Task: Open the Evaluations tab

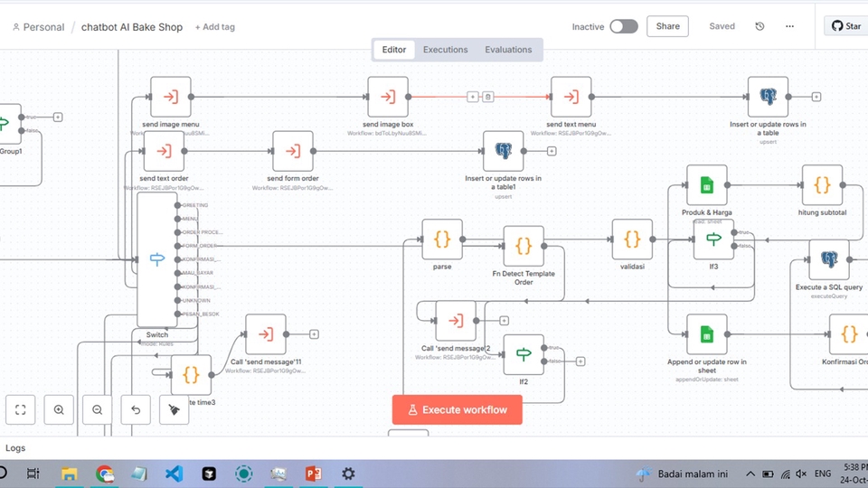Action: pos(508,50)
